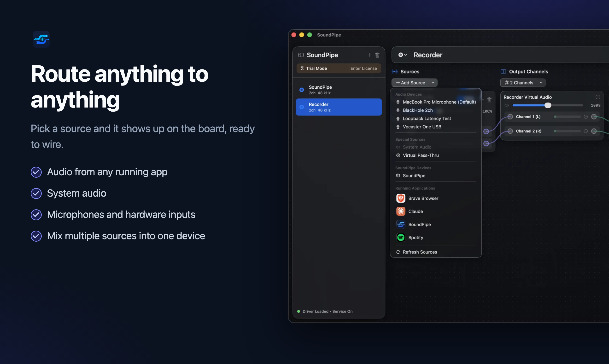Click the Output Channels panel icon

tap(503, 72)
